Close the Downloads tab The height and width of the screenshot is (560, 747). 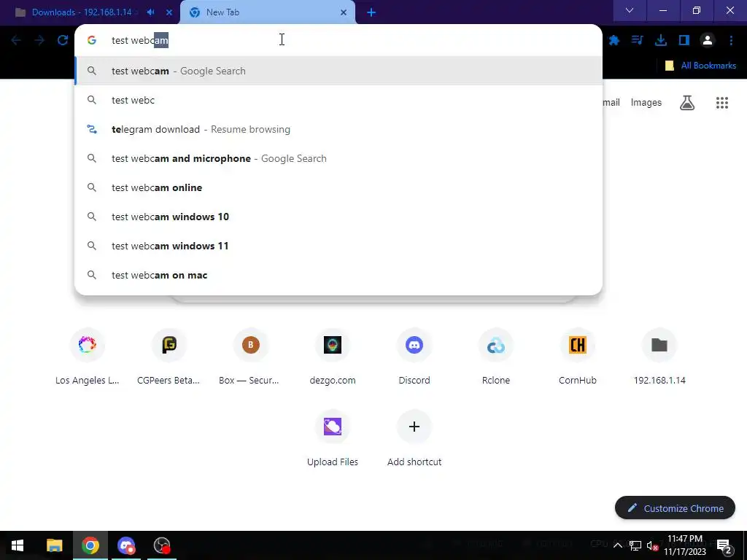point(169,12)
